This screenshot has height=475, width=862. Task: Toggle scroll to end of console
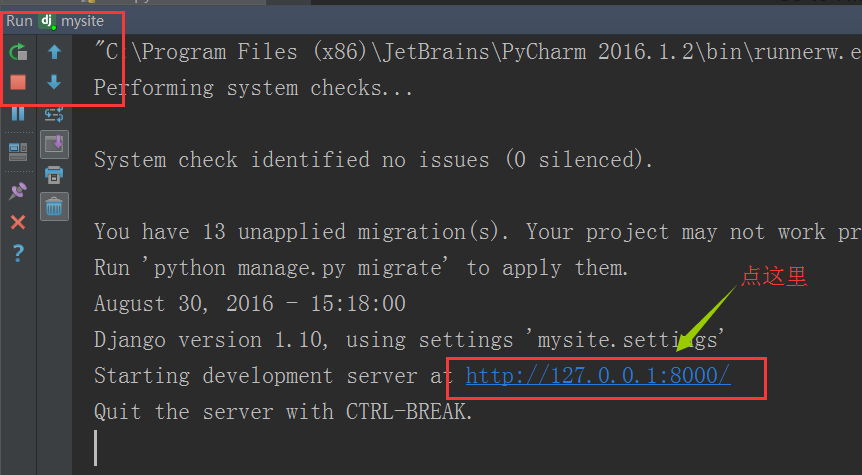coord(54,144)
